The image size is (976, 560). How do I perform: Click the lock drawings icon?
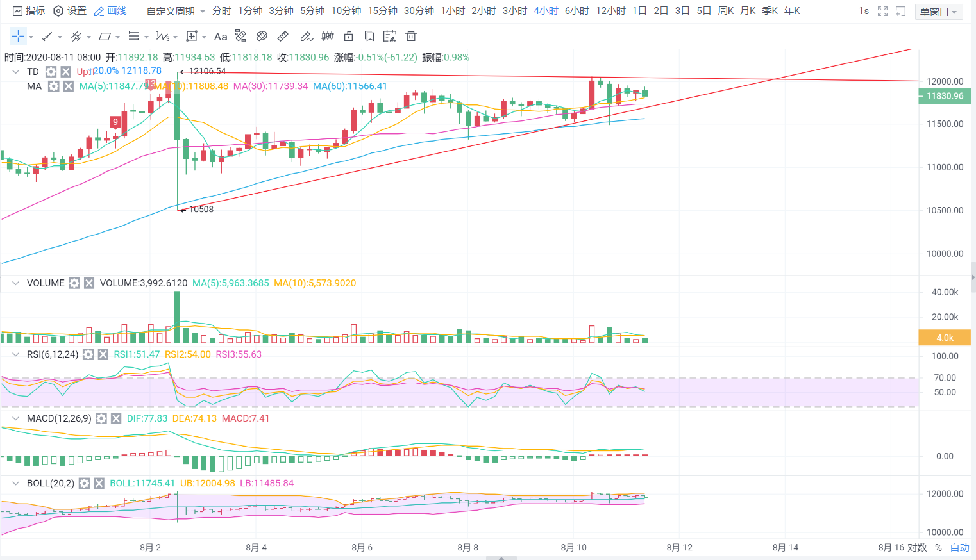pos(348,36)
